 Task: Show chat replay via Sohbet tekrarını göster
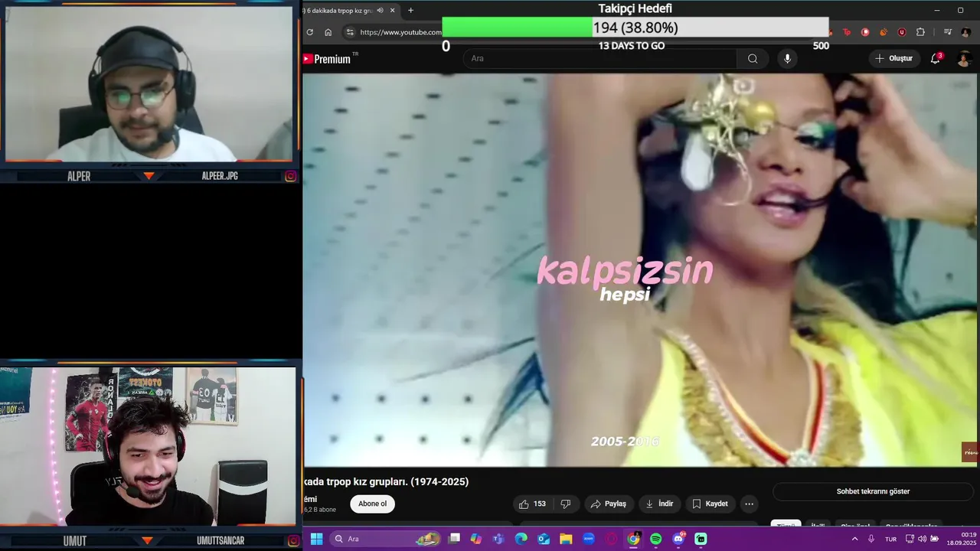[x=873, y=491]
